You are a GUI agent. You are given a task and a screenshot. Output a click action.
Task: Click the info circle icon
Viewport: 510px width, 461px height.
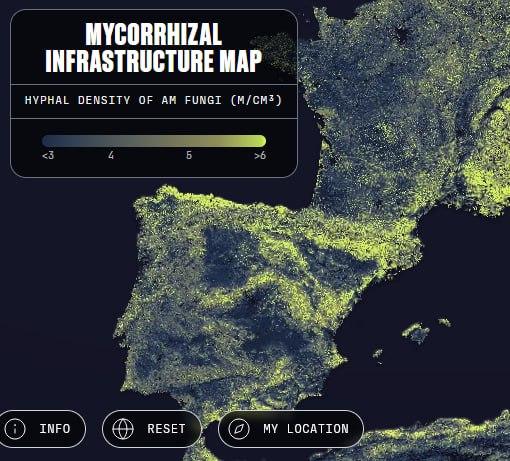pos(15,429)
